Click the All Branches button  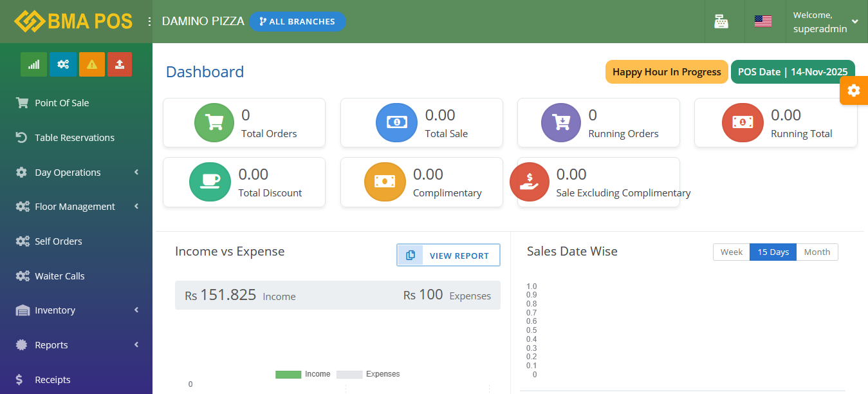[x=297, y=21]
